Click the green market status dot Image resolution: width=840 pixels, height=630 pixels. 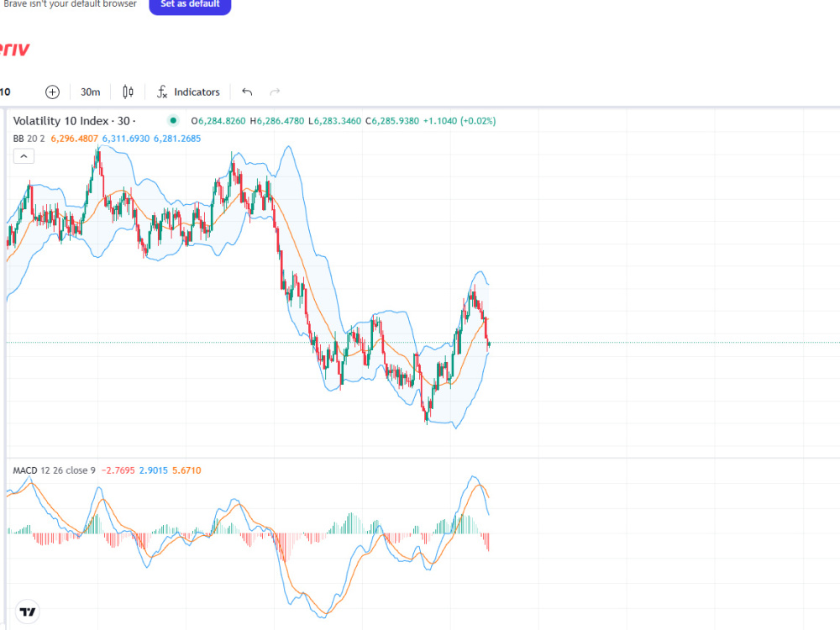pos(173,120)
